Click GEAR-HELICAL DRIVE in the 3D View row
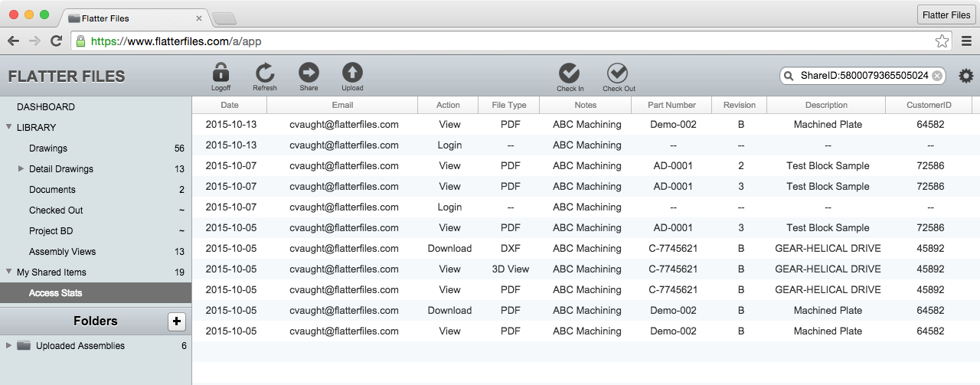This screenshot has width=980, height=385. point(828,269)
